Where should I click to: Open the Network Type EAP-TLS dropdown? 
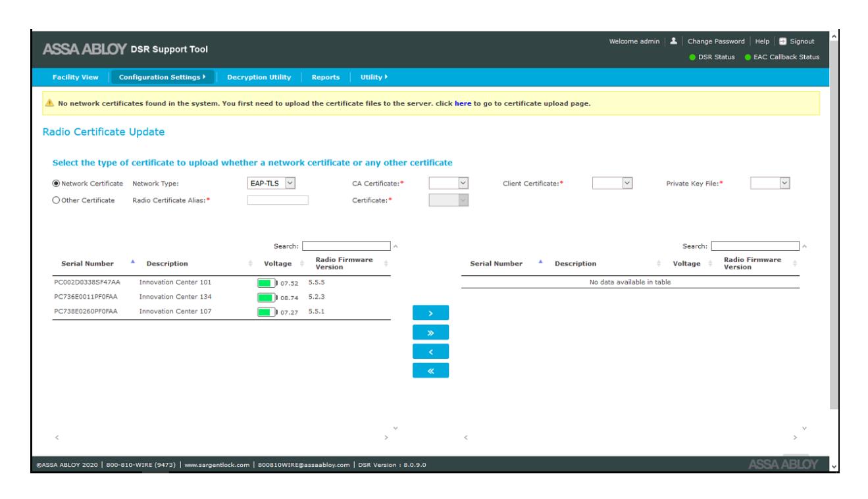tap(272, 184)
